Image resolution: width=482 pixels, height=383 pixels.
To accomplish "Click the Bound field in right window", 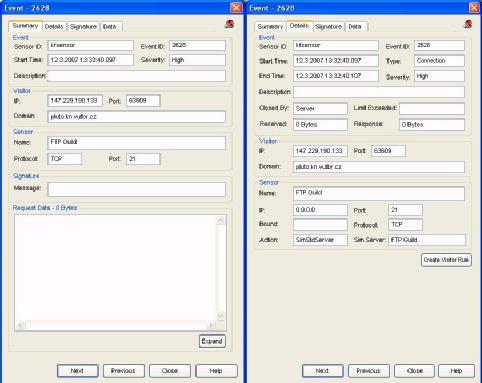I will 320,225.
